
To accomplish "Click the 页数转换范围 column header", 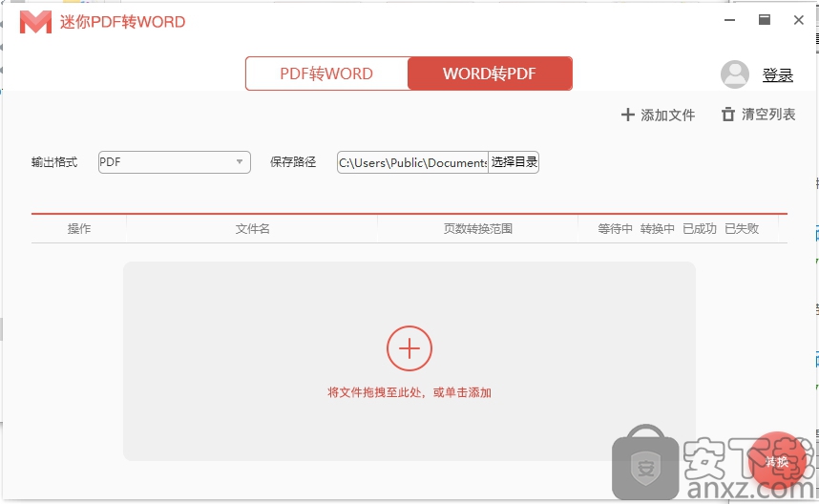I will pos(478,229).
